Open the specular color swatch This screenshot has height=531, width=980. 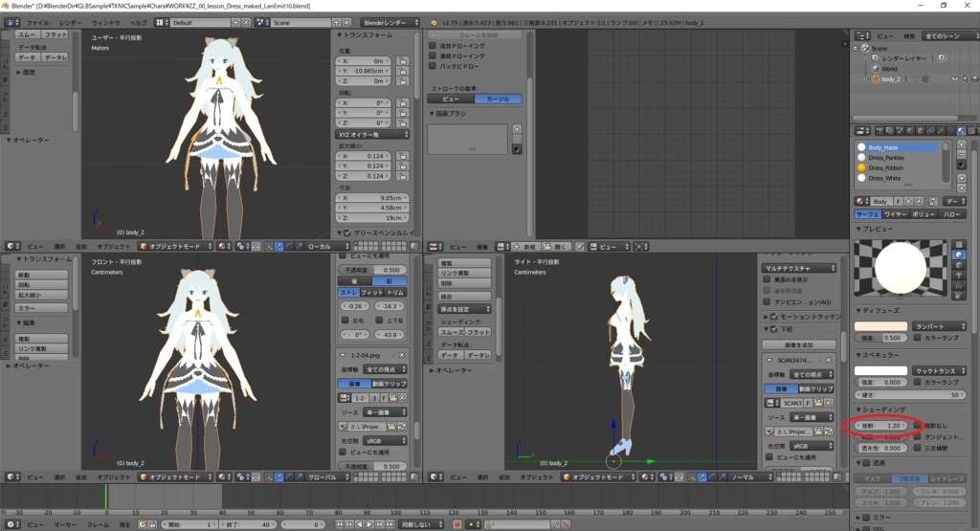[x=880, y=370]
